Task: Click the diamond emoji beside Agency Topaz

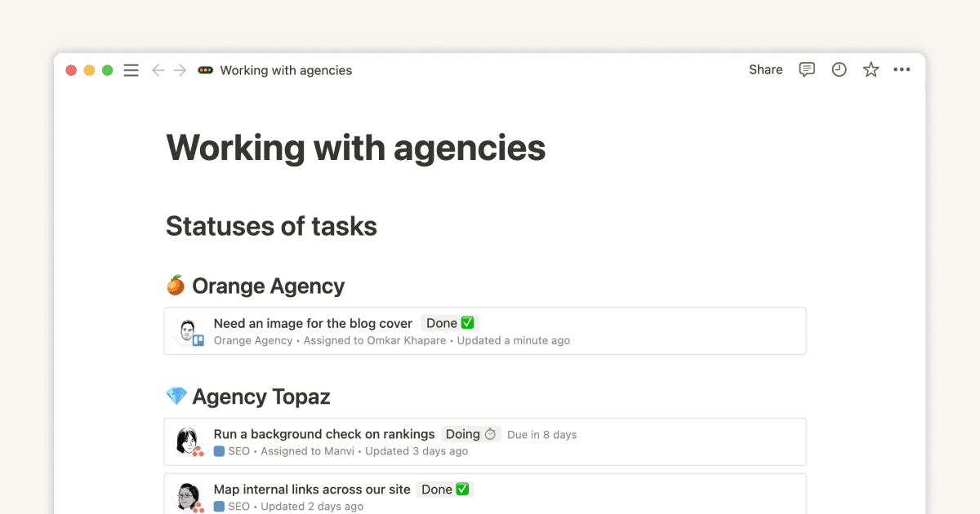Action: [175, 396]
